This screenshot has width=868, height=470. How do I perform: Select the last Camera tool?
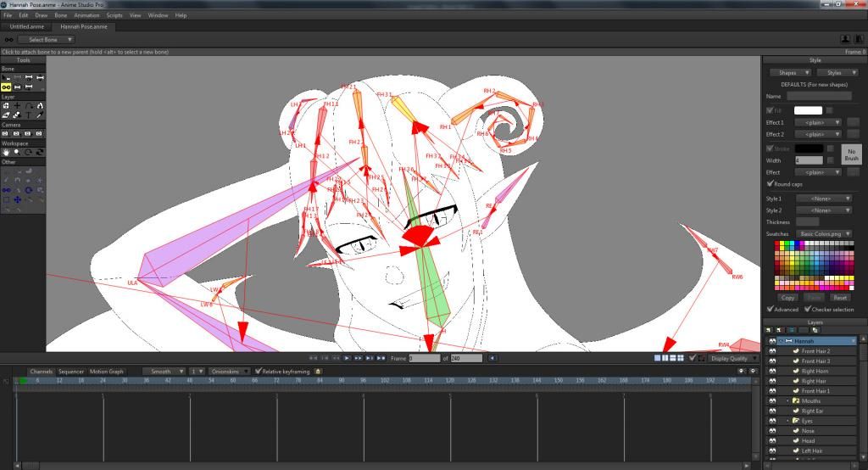coord(39,133)
